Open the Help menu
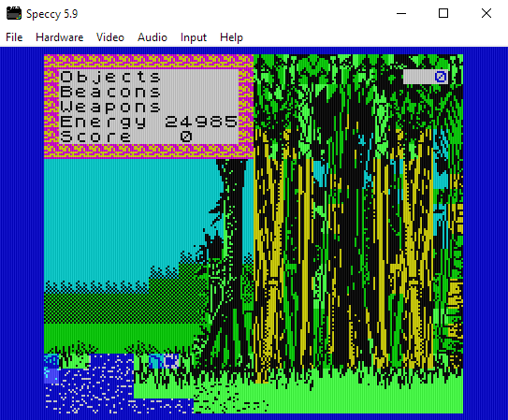 pyautogui.click(x=231, y=37)
